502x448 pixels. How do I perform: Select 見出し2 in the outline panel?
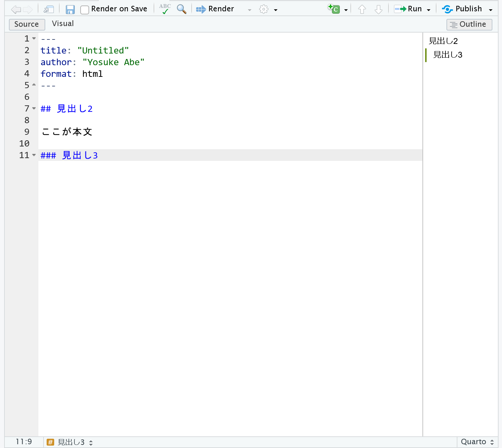pyautogui.click(x=443, y=41)
